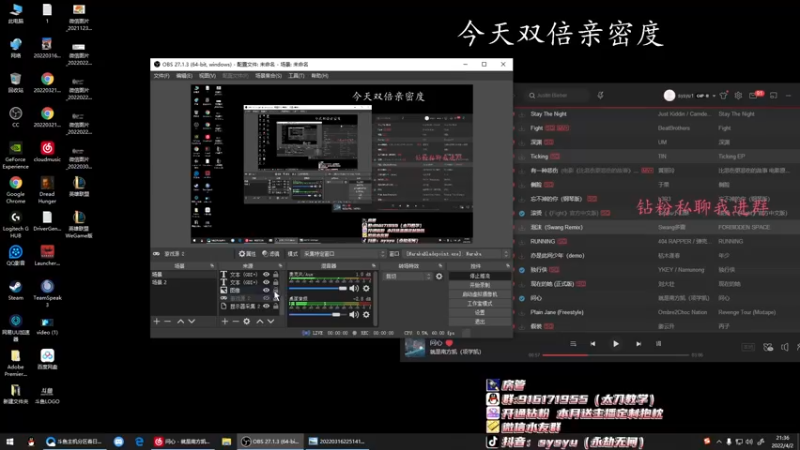Undock the 混音器 panel via its header icon
The image size is (800, 450).
pos(373,266)
